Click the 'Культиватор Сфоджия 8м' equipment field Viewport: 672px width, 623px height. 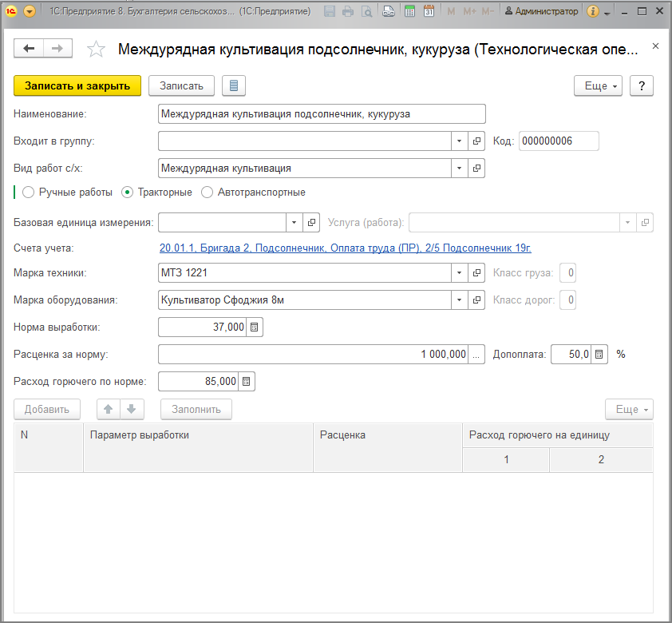(305, 300)
